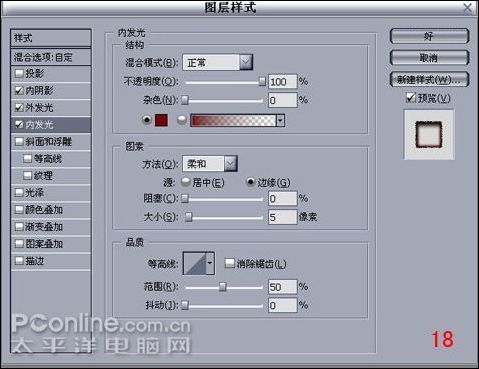Select the 居中(E) source radio button

point(185,182)
